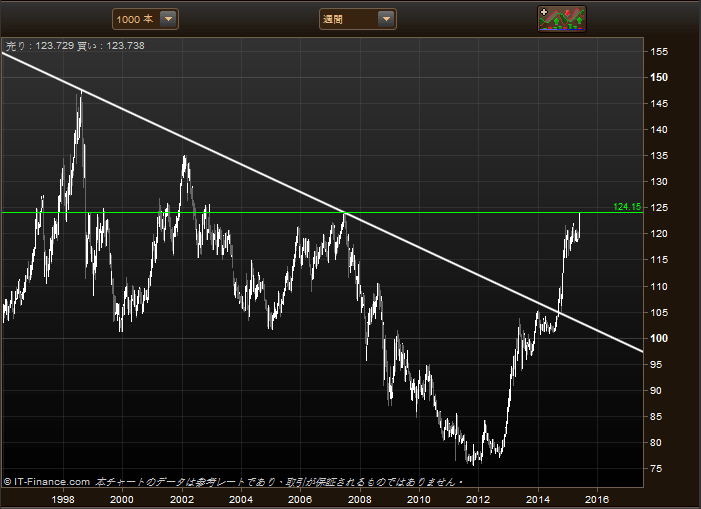Click the arrow beside 1000本
Viewport: 701px width, 509px height.
point(169,19)
